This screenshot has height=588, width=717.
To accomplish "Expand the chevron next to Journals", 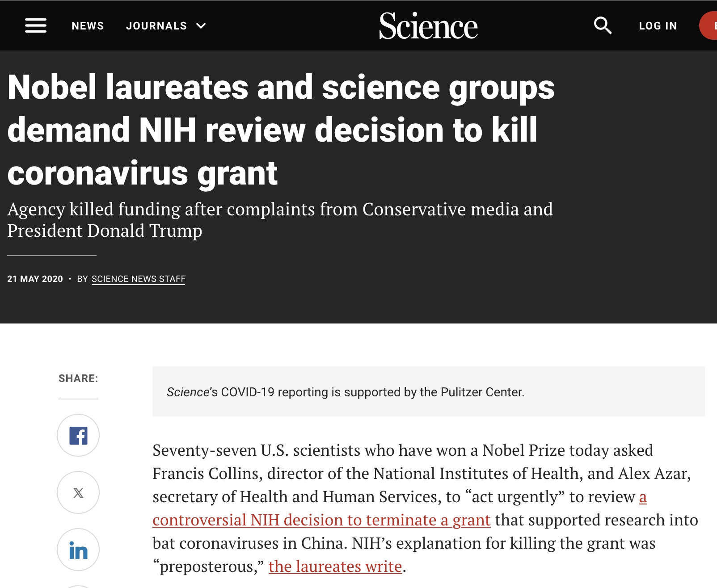I will click(x=201, y=26).
